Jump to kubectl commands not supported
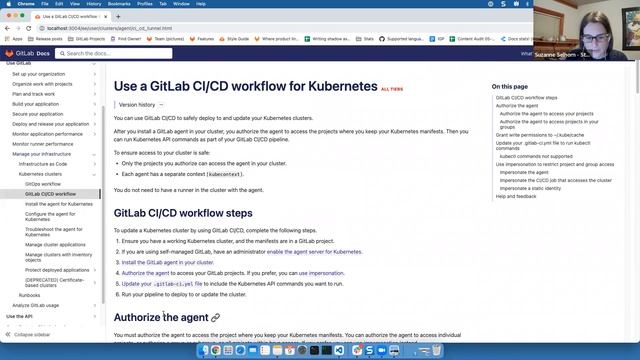Image resolution: width=640 pixels, height=360 pixels. click(x=536, y=156)
